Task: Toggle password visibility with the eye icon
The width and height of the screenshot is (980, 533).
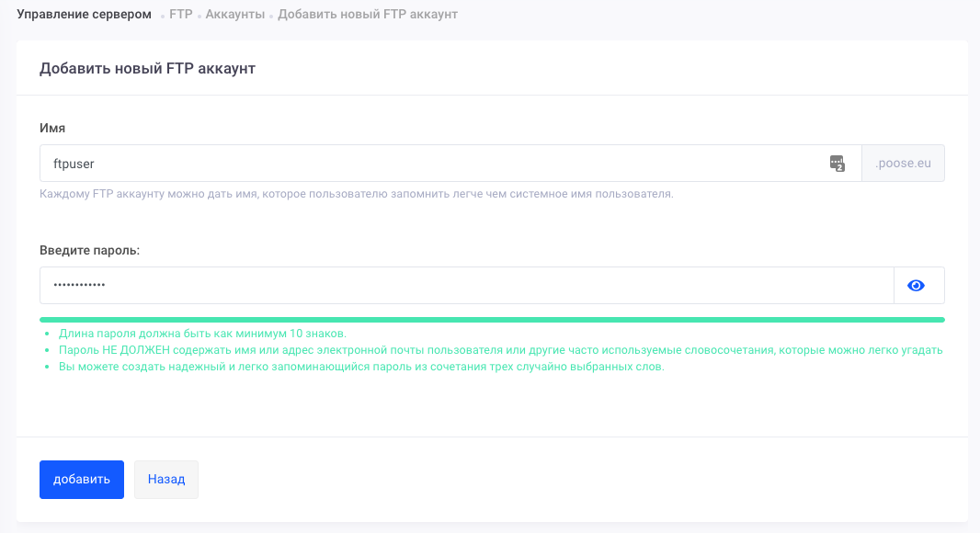Action: coord(916,286)
